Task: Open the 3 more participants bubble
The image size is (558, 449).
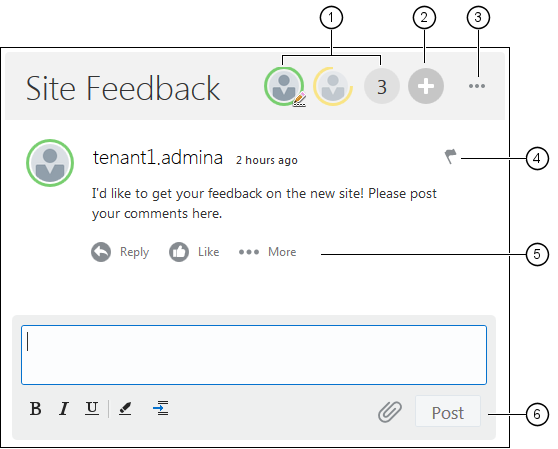Action: click(x=381, y=86)
